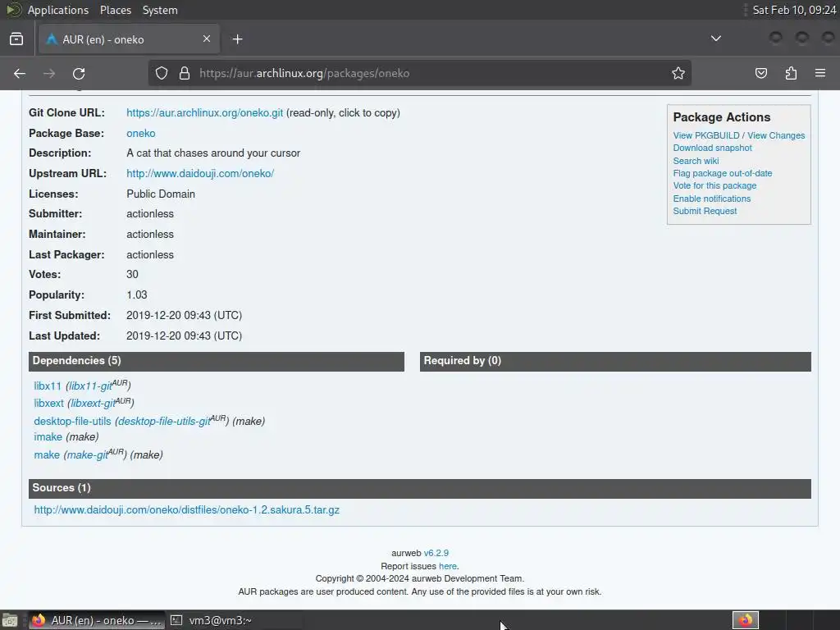Reload the current page
840x630 pixels.
79,73
